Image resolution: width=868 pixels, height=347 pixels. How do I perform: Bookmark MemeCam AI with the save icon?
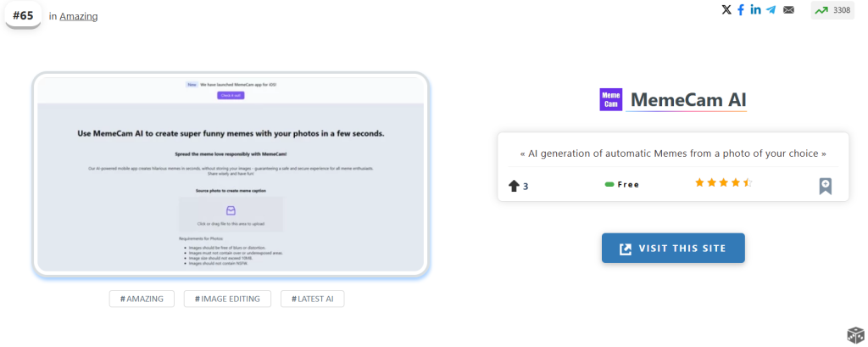[825, 186]
